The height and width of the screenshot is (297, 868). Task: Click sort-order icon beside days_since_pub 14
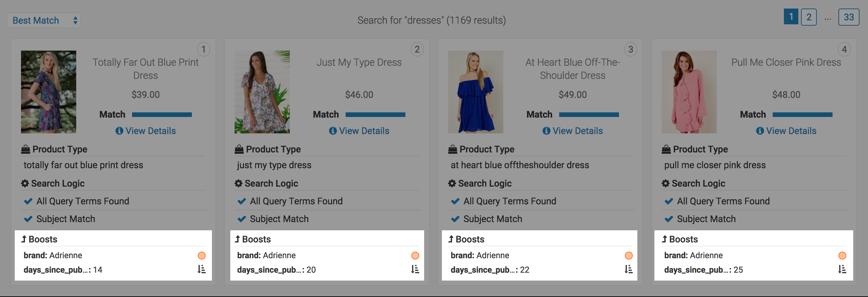click(201, 269)
